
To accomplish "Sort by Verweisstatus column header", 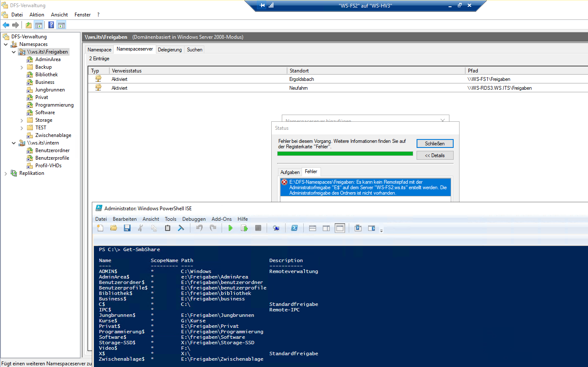I will pos(198,71).
